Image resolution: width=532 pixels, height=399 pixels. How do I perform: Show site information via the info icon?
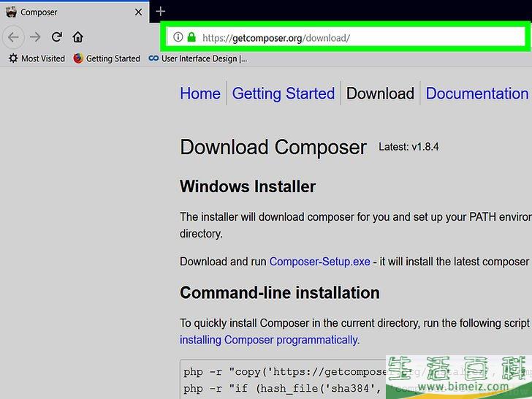tap(178, 37)
